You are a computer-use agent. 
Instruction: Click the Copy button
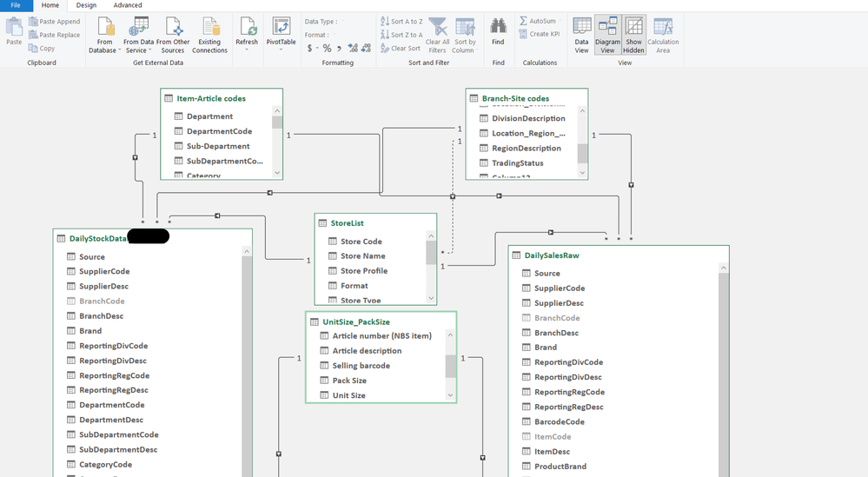pos(42,48)
